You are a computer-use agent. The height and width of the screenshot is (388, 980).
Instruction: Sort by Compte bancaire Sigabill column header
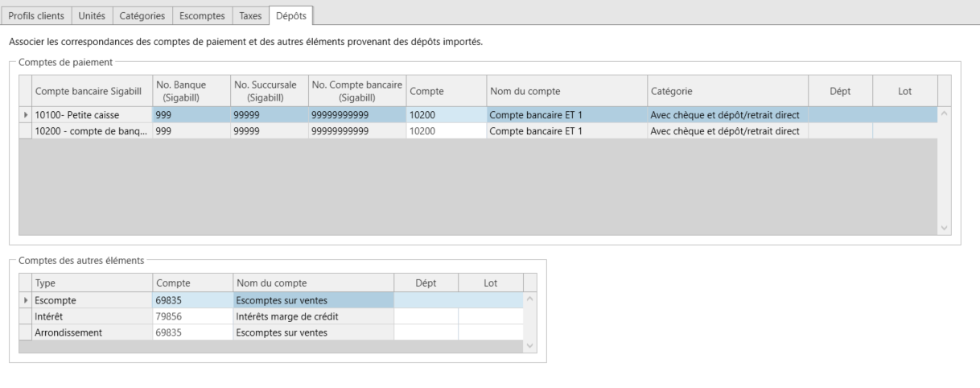point(91,92)
